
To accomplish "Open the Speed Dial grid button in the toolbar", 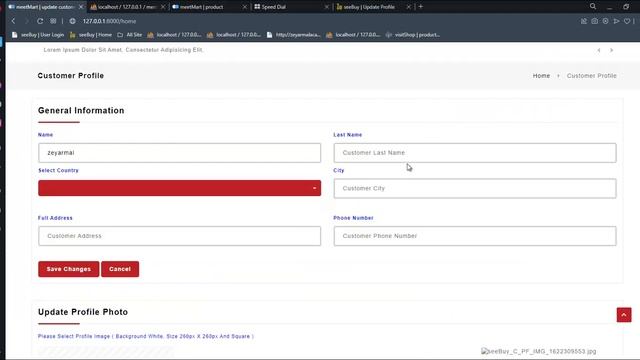I will coord(53,21).
